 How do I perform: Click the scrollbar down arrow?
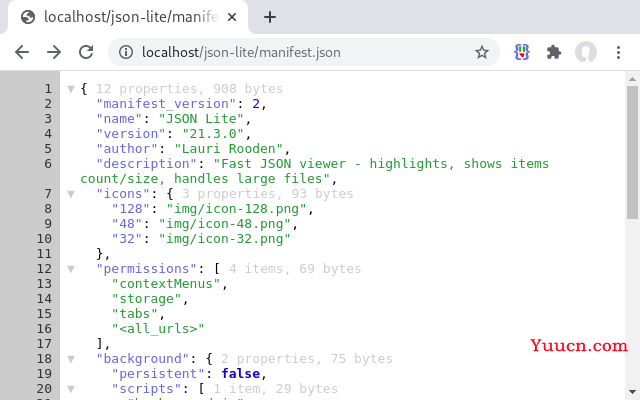[632, 391]
